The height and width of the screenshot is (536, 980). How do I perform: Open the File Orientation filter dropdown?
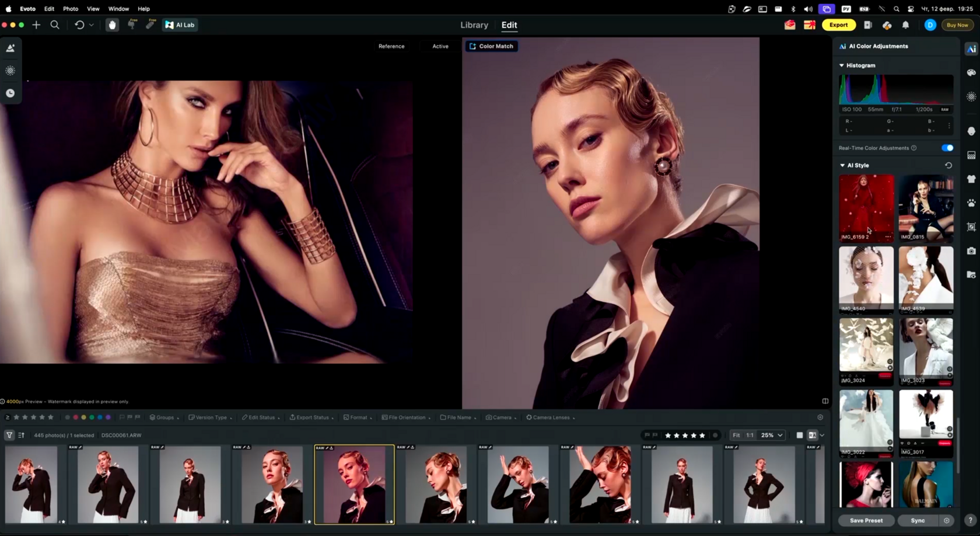(x=406, y=417)
